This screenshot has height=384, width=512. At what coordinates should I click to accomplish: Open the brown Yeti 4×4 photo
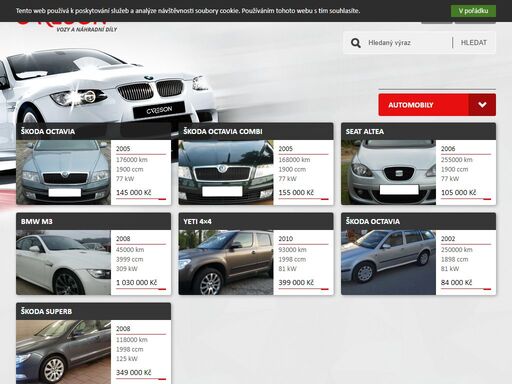tap(226, 262)
